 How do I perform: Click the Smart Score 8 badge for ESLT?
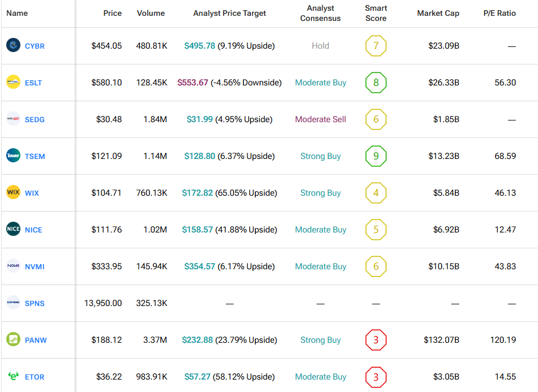click(375, 83)
